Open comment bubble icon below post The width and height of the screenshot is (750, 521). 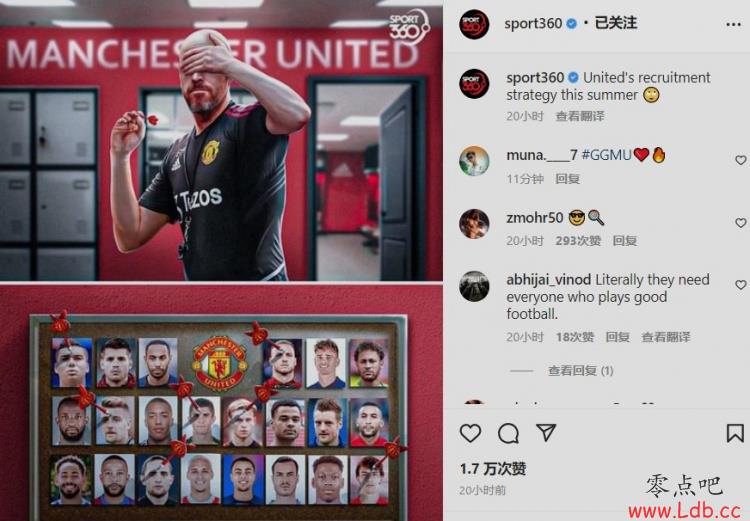point(508,433)
